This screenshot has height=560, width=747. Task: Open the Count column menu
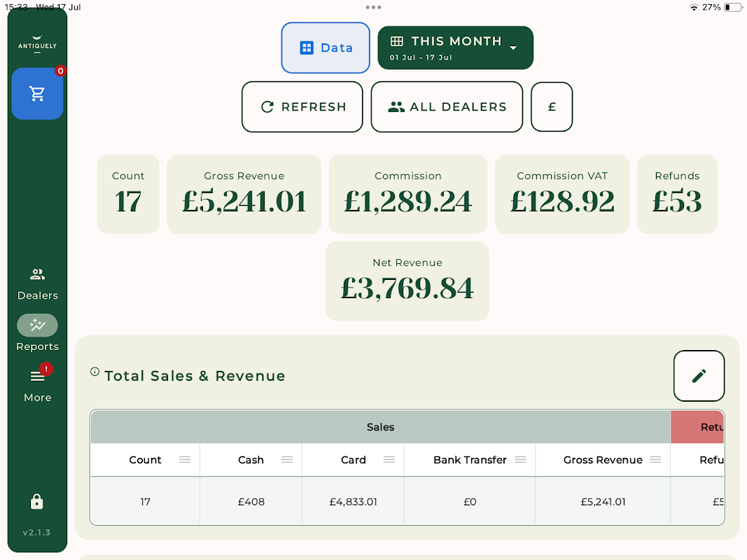(x=185, y=460)
